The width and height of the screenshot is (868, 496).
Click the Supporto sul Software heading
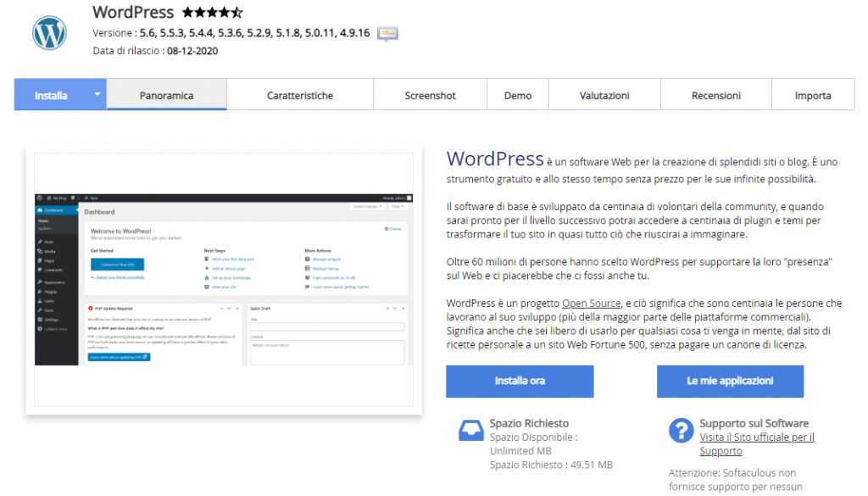(754, 423)
